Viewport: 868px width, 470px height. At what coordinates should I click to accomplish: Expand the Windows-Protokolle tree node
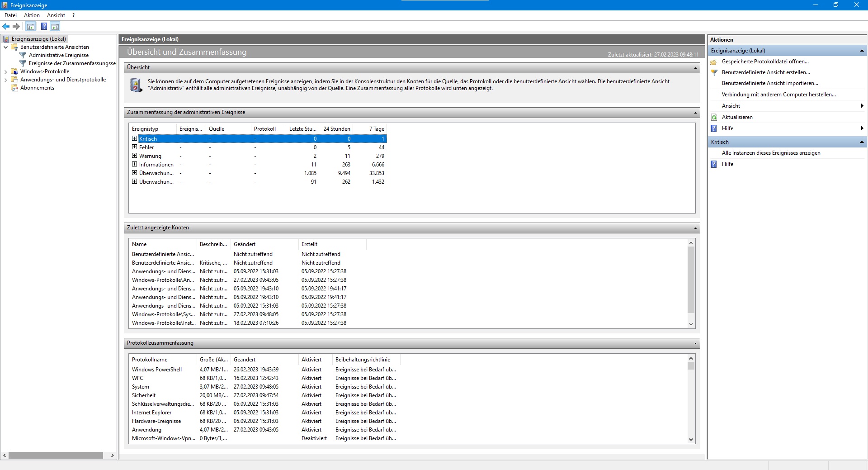point(5,71)
